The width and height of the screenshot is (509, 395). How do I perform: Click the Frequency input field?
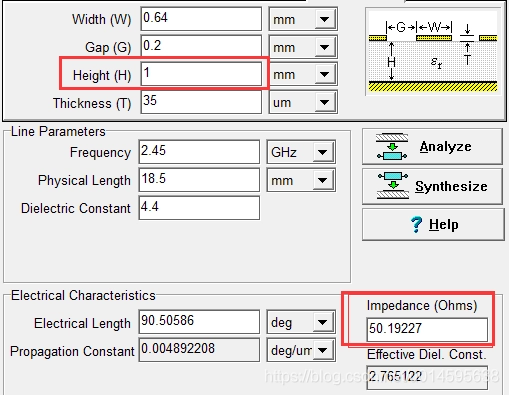point(199,152)
